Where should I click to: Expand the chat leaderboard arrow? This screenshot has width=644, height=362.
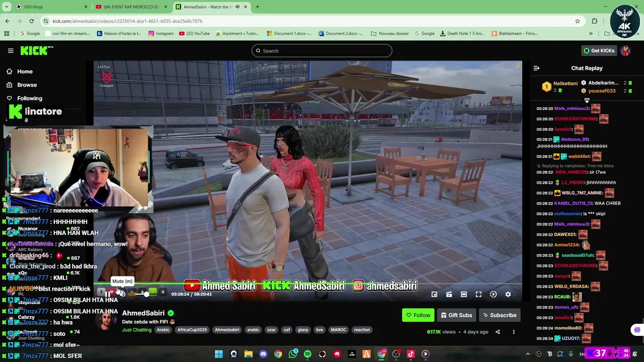point(587,101)
